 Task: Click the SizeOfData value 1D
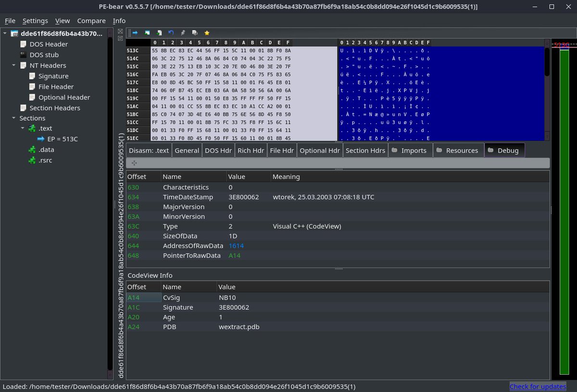[232, 236]
